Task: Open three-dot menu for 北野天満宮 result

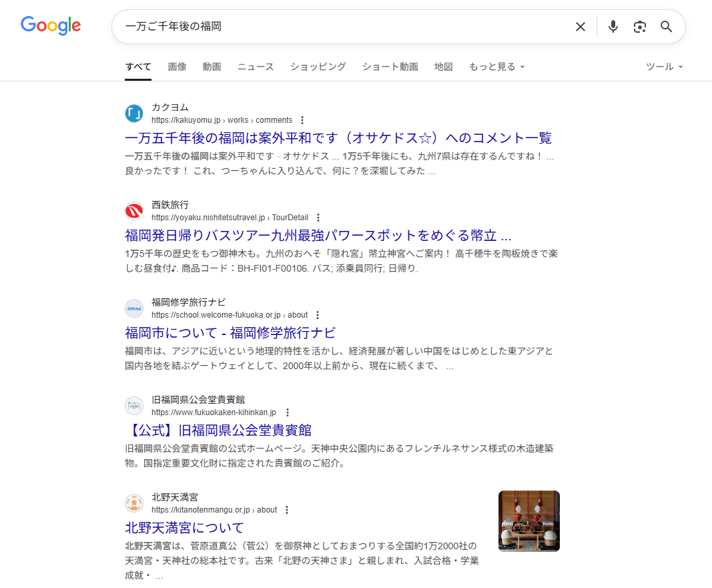Action: (x=287, y=510)
